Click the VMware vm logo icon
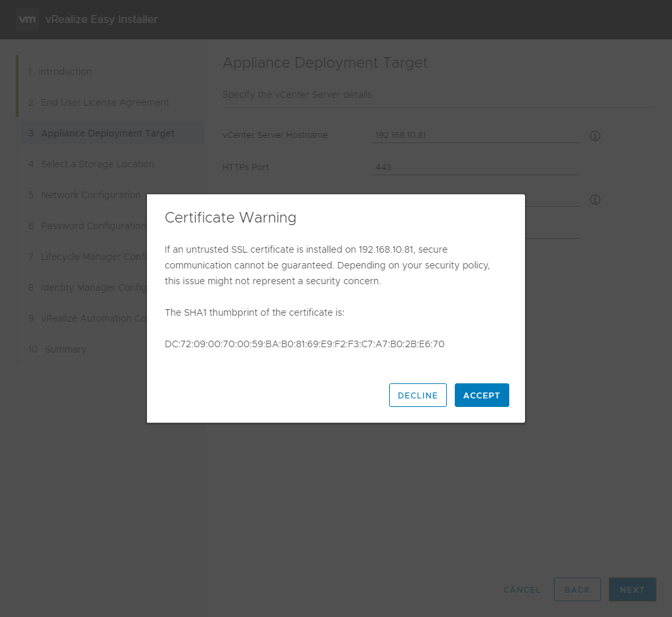Image resolution: width=672 pixels, height=617 pixels. [x=28, y=19]
